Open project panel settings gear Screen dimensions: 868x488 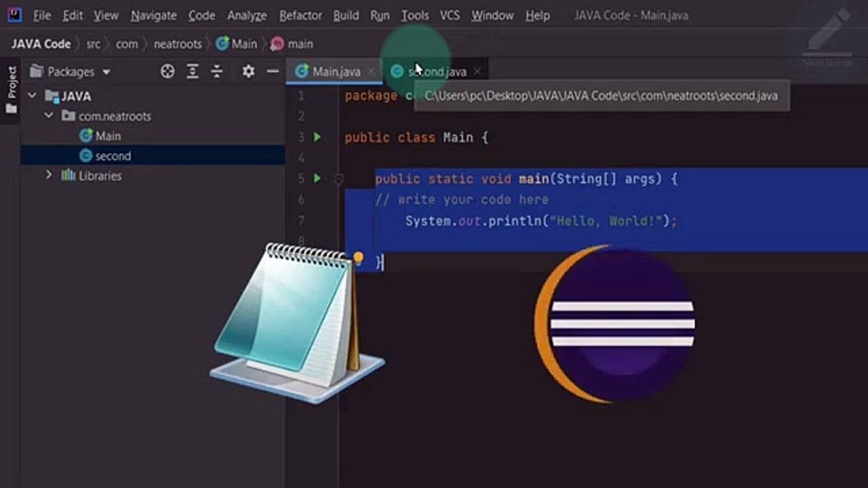248,71
